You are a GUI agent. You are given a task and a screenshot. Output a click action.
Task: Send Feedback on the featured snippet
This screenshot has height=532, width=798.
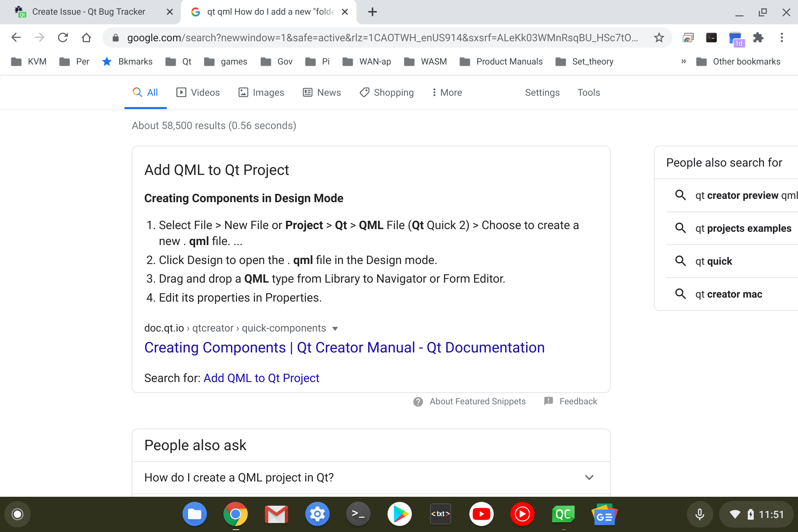570,401
